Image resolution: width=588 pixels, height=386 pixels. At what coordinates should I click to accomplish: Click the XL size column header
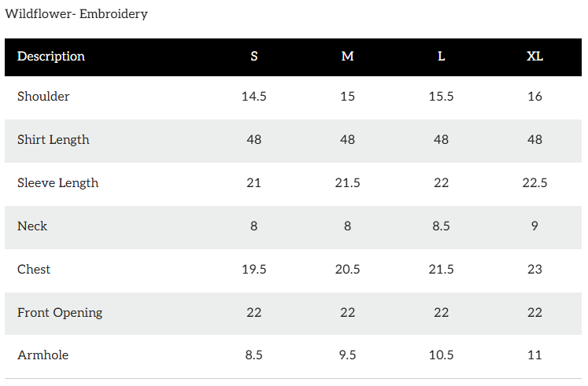click(534, 57)
